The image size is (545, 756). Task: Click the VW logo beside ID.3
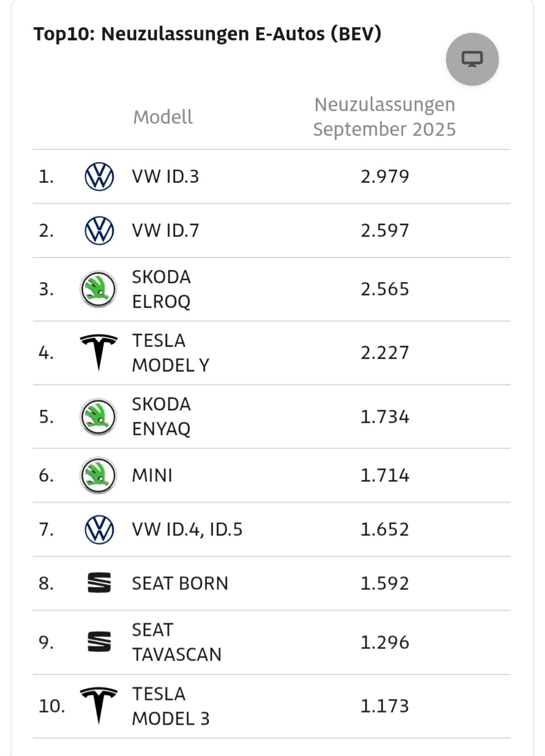[x=99, y=176]
